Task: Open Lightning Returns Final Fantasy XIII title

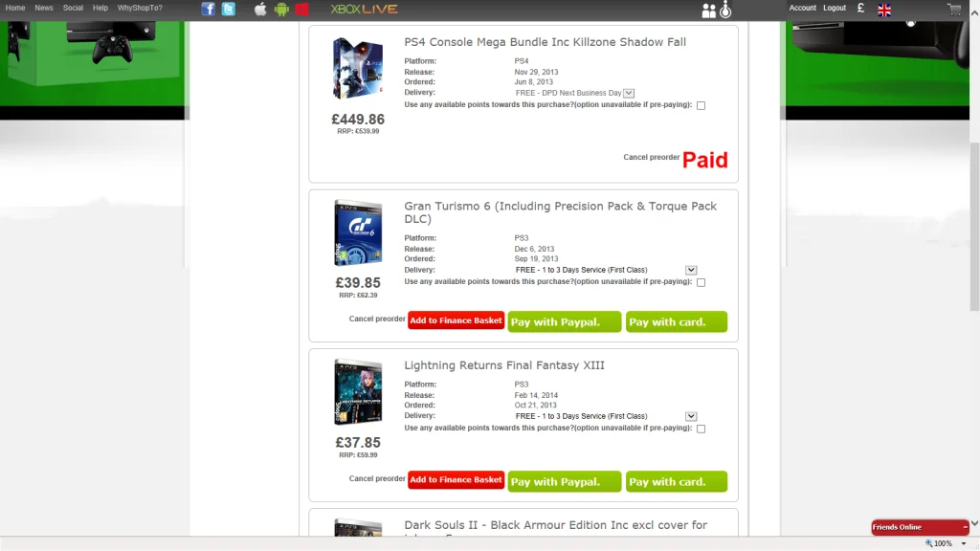Action: pos(503,365)
